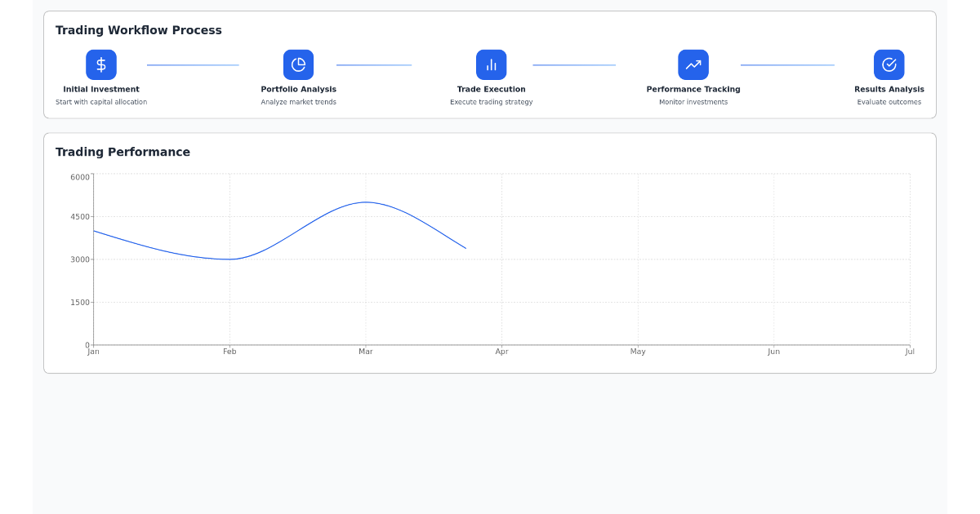Select the pie chart Portfolio Analysis icon
The height and width of the screenshot is (514, 980).
[x=298, y=64]
